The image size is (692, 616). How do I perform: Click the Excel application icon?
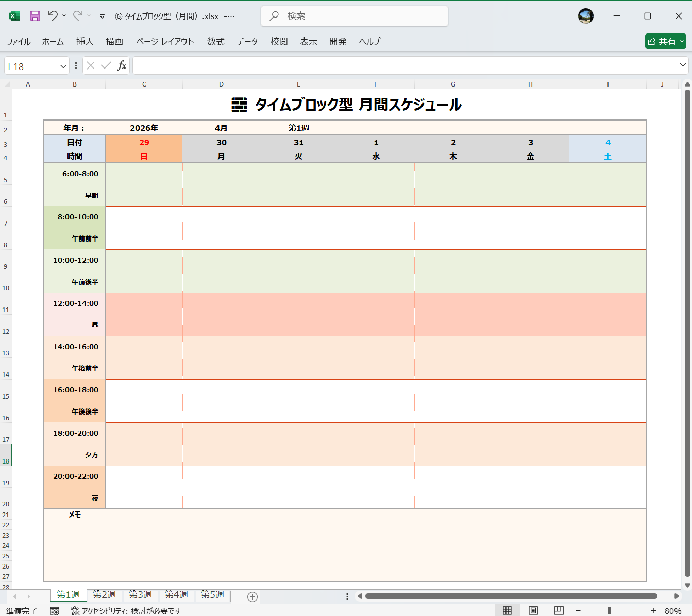(x=14, y=15)
